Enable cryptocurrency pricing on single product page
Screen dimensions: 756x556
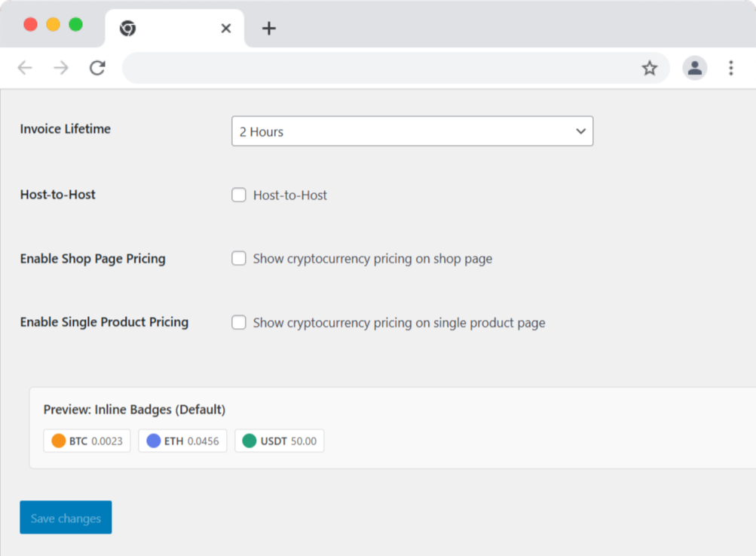[239, 323]
